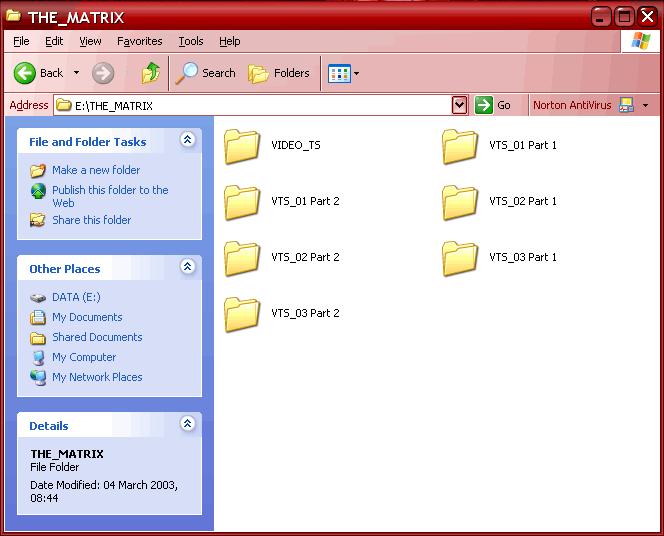Select the VTS_02 Part 2 folder name
The image size is (664, 536).
click(305, 257)
